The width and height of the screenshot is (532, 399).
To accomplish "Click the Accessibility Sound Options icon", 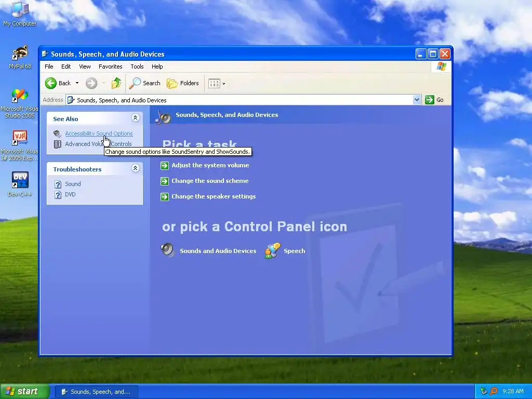I will 57,134.
